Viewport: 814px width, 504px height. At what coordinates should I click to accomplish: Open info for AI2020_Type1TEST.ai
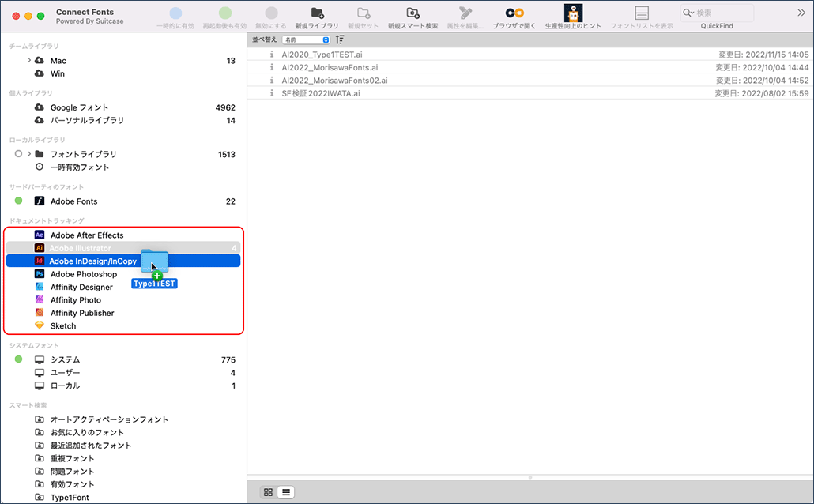[x=272, y=55]
